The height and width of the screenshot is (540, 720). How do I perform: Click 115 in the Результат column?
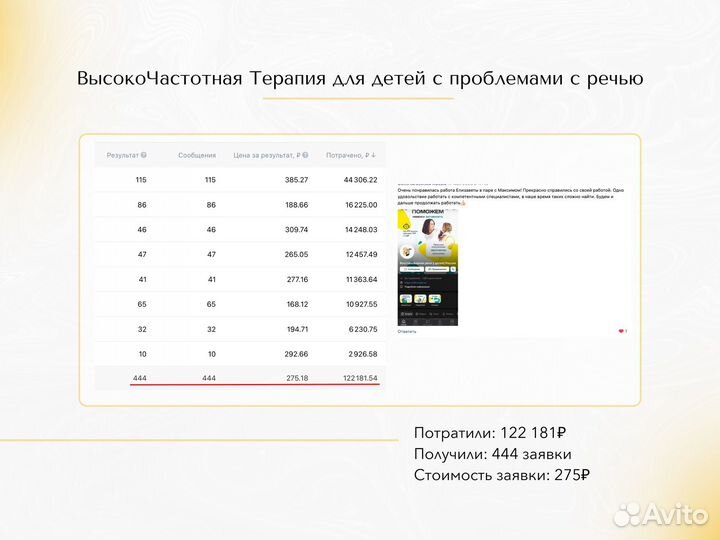141,180
